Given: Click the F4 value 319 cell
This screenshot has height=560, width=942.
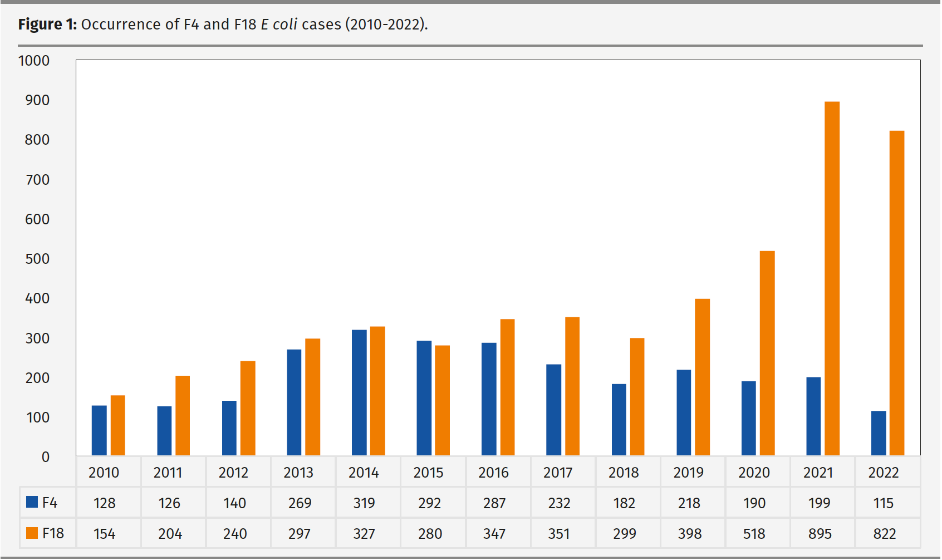Looking at the screenshot, I should pos(364,503).
